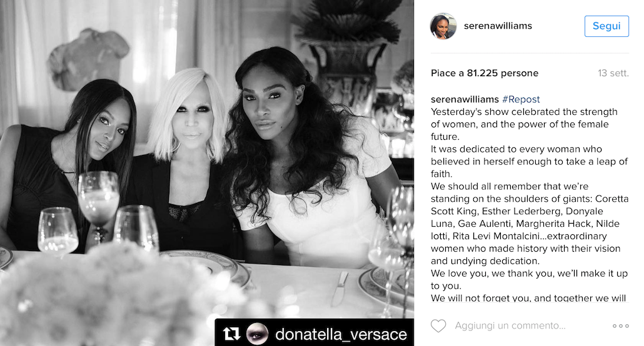Click the repost arrows icon on the photo
Image resolution: width=644 pixels, height=346 pixels.
point(231,334)
